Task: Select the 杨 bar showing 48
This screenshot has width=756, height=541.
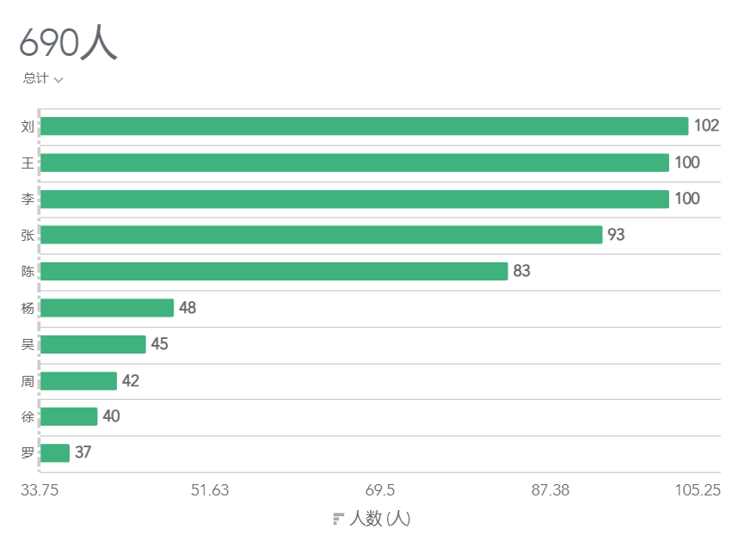Action: [x=107, y=308]
